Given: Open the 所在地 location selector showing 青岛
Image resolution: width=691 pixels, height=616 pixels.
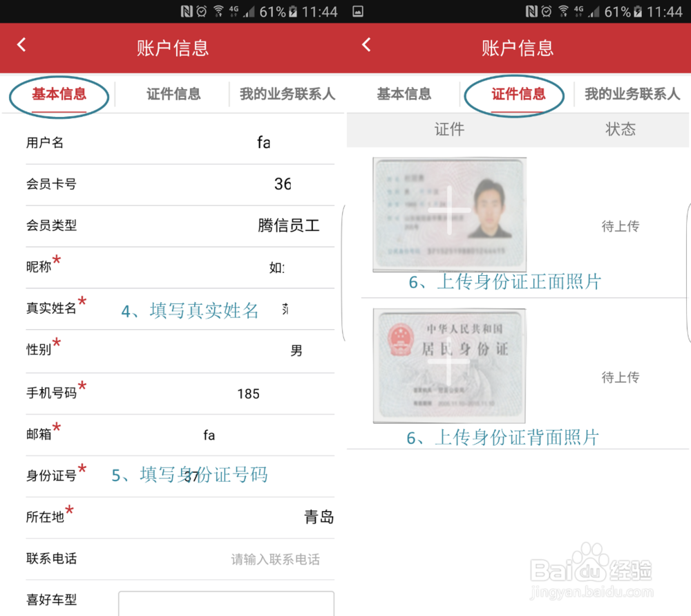Looking at the screenshot, I should [x=318, y=516].
